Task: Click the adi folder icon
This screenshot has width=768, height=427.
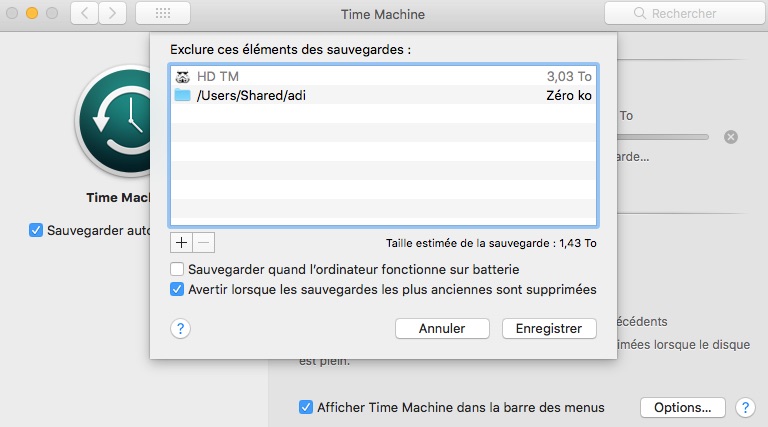Action: 182,95
